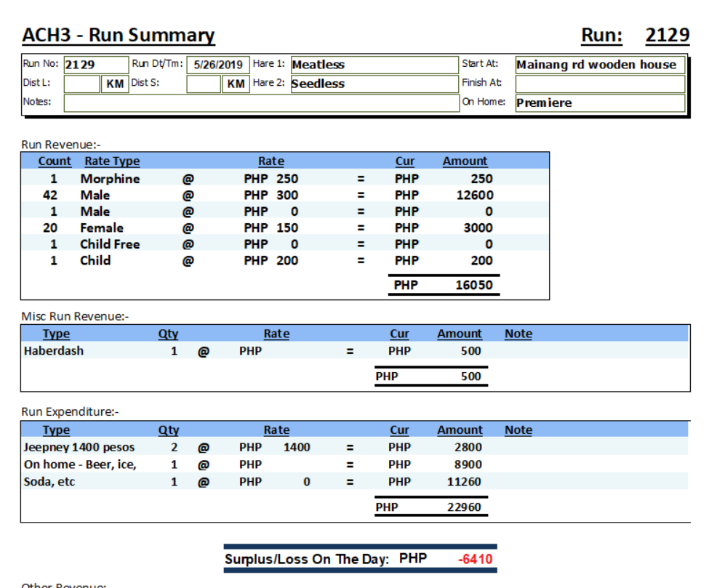The height and width of the screenshot is (588, 725).
Task: Click the Hare 1 field containing Meatless
Action: pos(374,65)
